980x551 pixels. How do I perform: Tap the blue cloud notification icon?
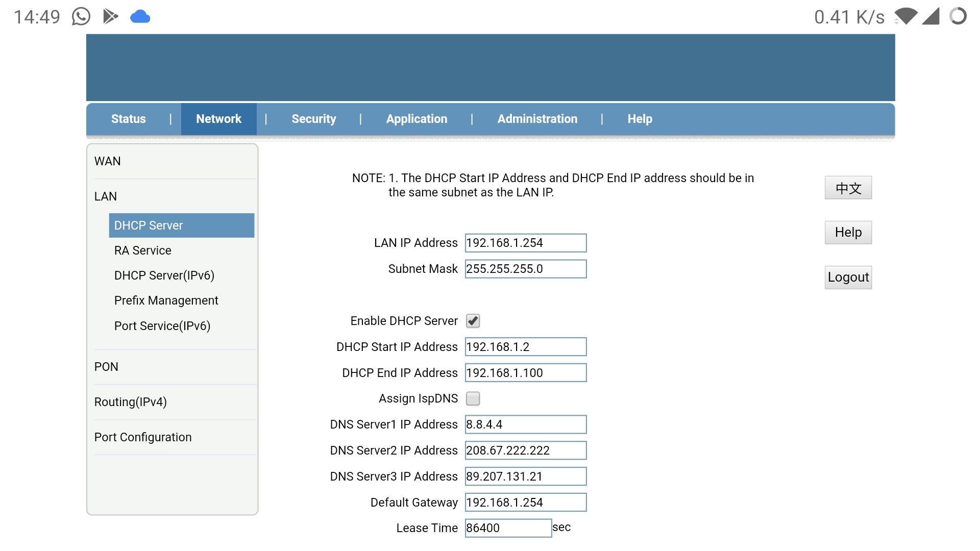140,17
